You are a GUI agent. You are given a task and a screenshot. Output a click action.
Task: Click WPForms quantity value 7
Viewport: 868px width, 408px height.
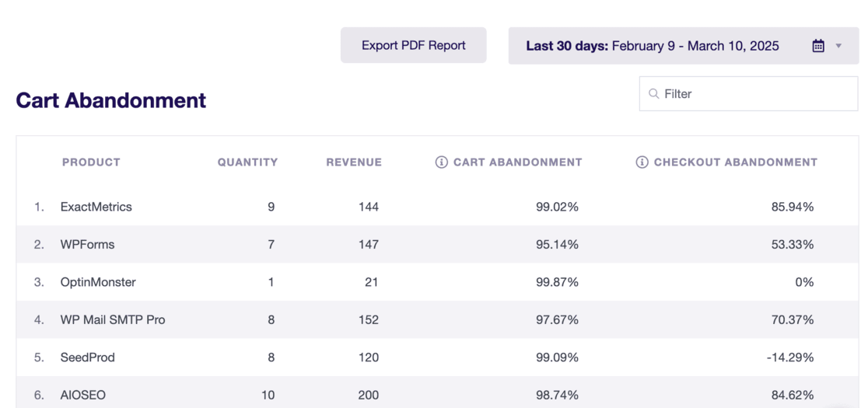coord(271,244)
